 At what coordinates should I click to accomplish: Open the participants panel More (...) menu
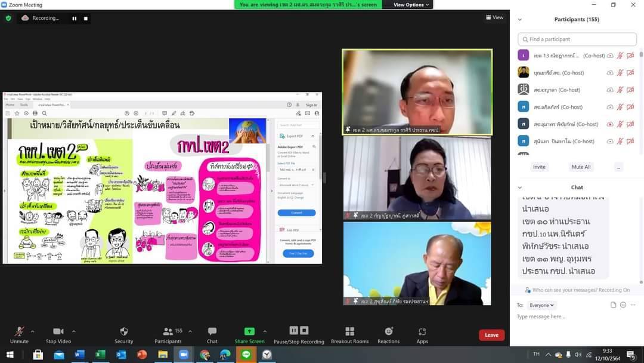click(x=618, y=167)
